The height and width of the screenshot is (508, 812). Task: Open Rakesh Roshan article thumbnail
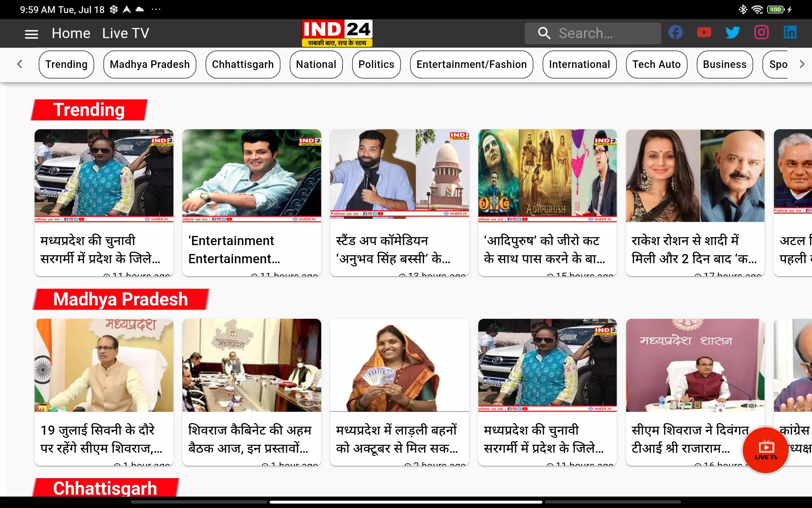point(695,175)
